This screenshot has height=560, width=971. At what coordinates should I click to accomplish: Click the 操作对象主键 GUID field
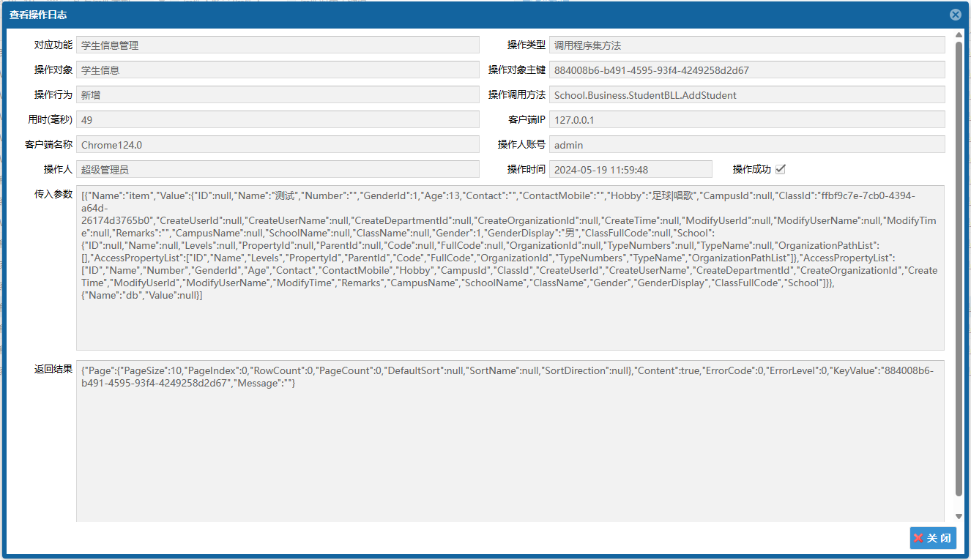pos(747,70)
